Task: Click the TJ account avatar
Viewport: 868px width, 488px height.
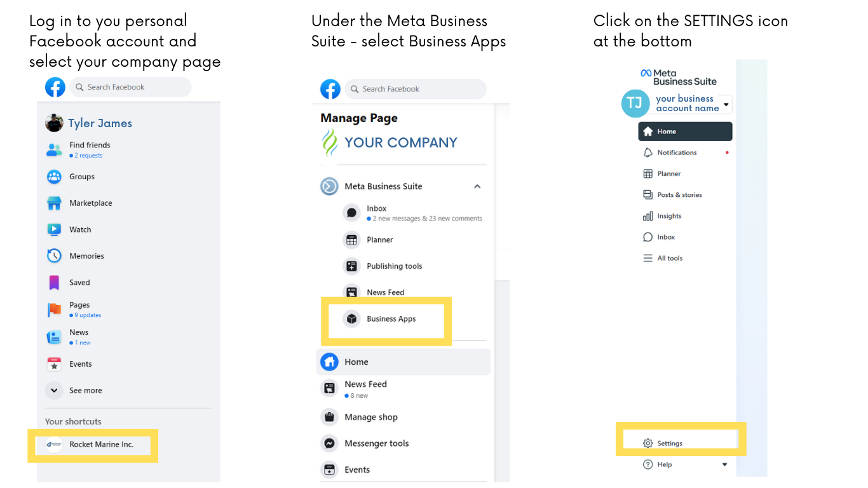Action: (635, 103)
